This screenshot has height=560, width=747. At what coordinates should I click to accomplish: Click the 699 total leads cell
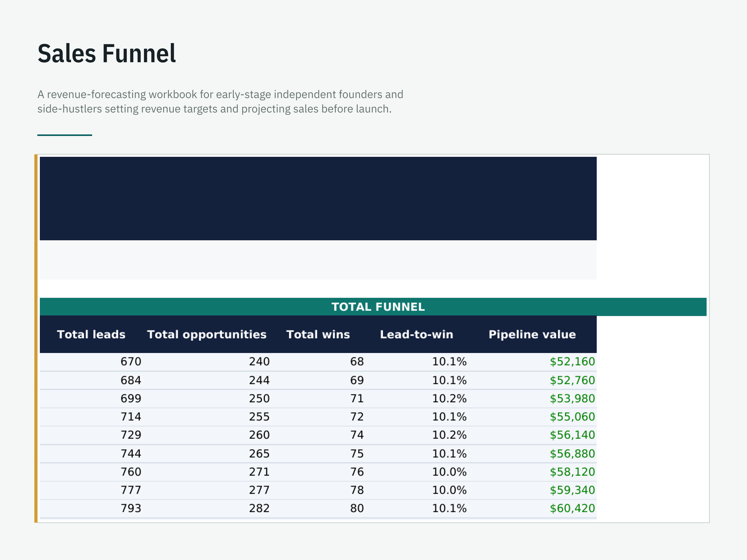[x=131, y=398]
